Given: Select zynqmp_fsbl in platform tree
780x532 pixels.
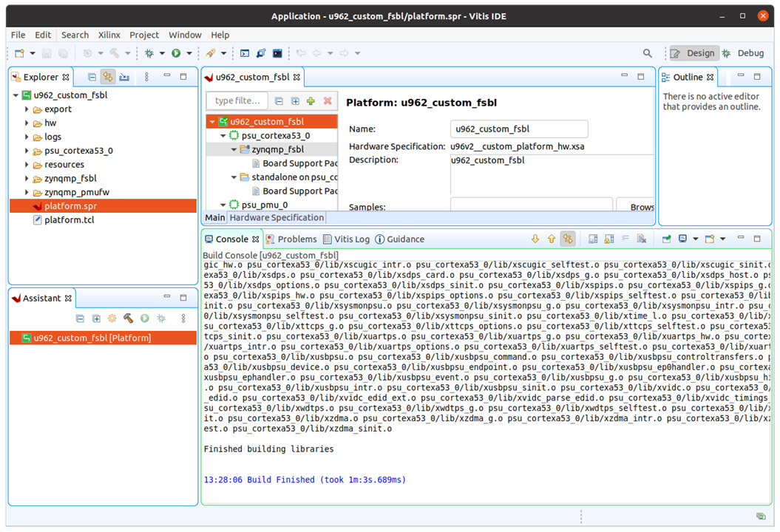Looking at the screenshot, I should (x=271, y=149).
